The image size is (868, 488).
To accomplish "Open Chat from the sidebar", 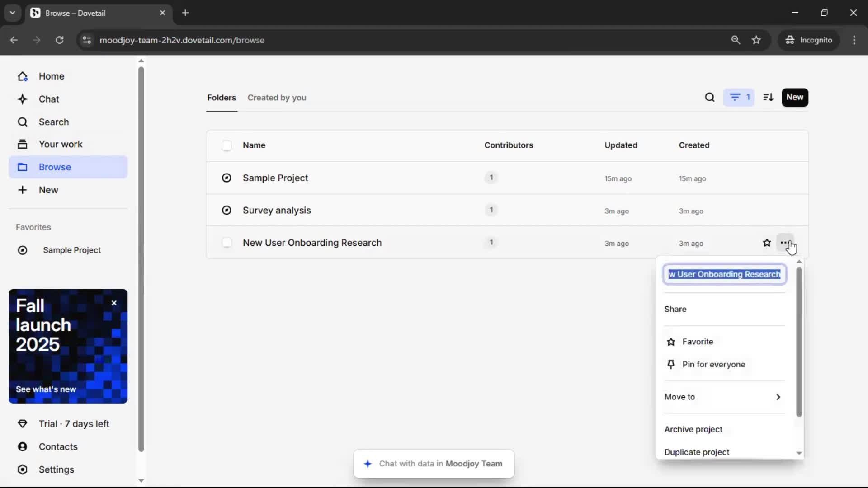I will click(x=49, y=99).
